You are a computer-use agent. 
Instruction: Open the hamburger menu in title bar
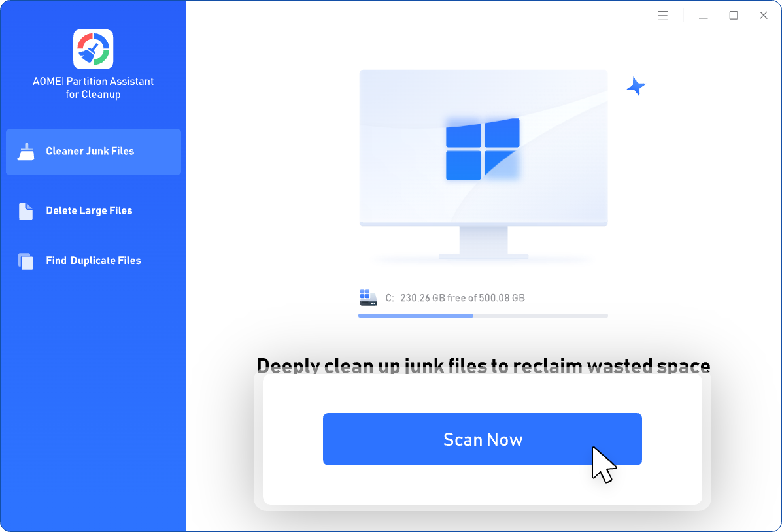point(662,16)
